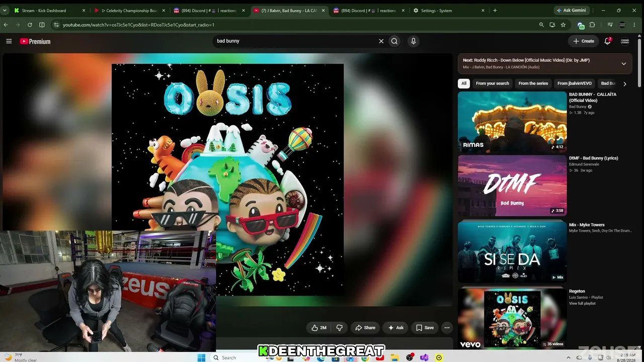644x362 pixels.
Task: Open Regeton playlist OASIS thumbnail
Action: 512,318
